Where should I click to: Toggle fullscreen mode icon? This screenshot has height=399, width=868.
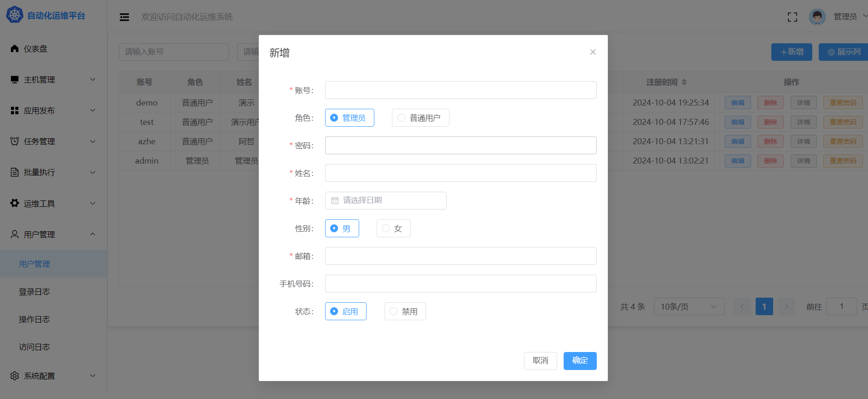[792, 17]
